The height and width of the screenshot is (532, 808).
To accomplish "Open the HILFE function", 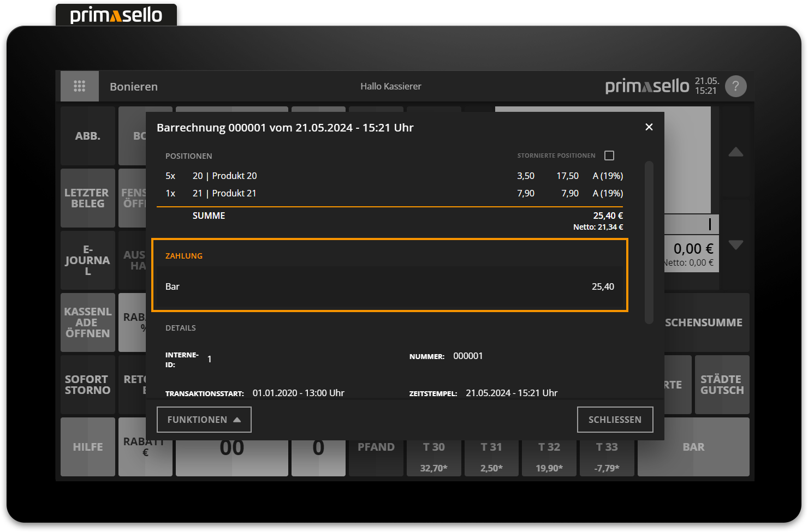I will (87, 446).
